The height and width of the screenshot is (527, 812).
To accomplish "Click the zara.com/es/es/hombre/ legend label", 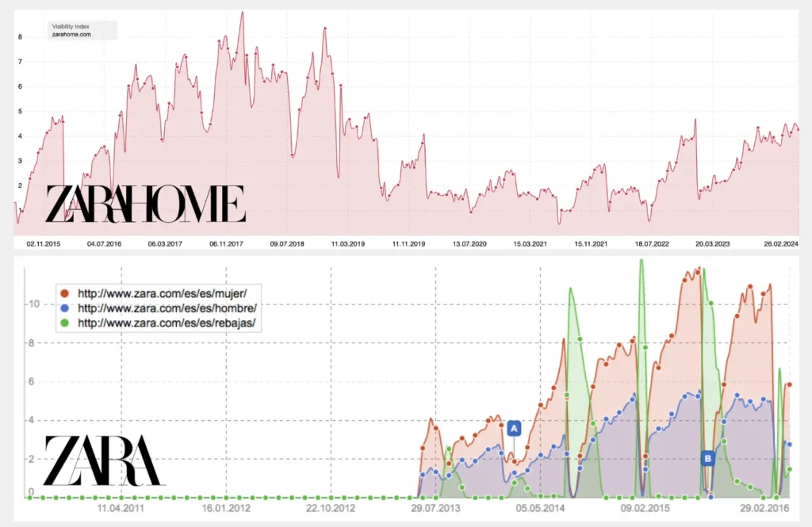I will pyautogui.click(x=167, y=308).
